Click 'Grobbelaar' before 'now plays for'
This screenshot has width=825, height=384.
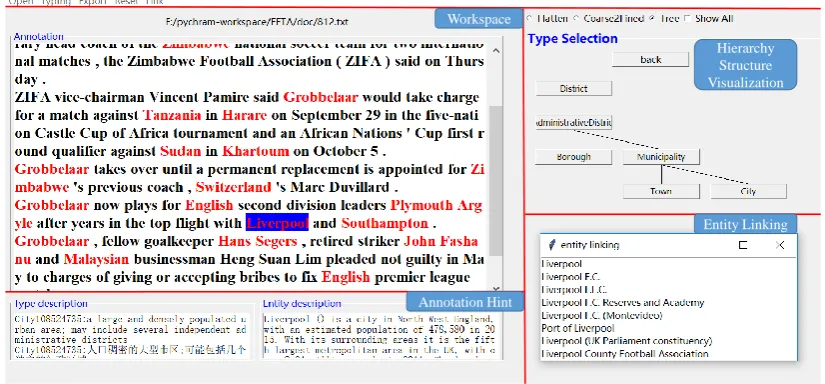pos(52,205)
